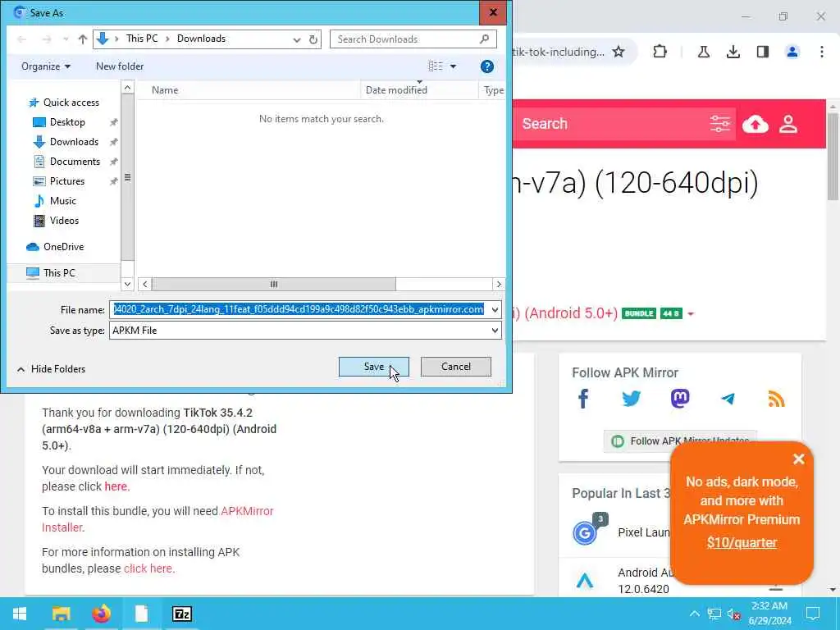Open APK Mirror RSS feed icon
Screen dimensions: 840x630
[776, 399]
